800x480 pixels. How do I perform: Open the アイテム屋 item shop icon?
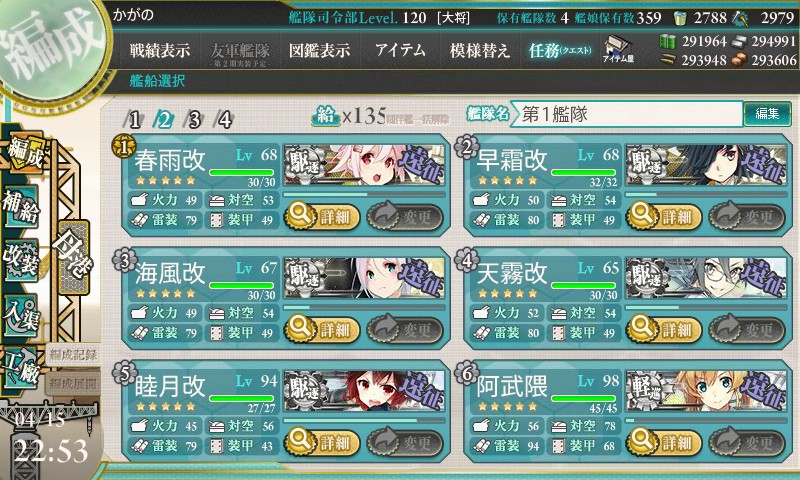pos(617,49)
